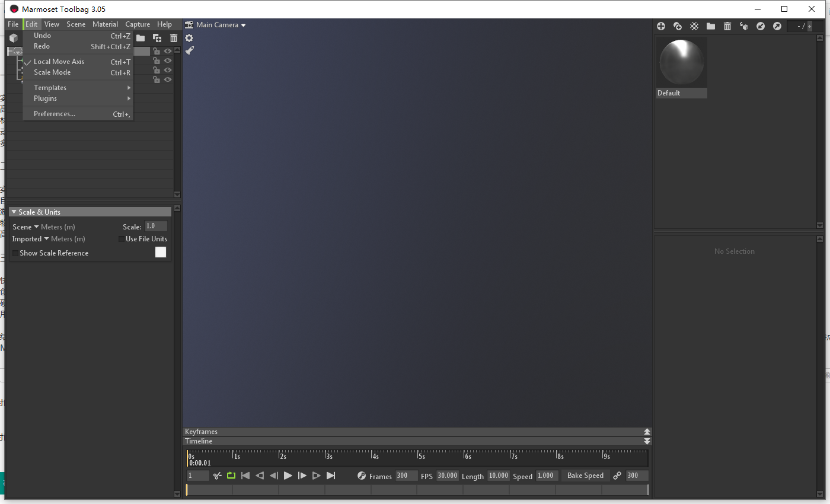Choose Undo from Edit menu
This screenshot has width=830, height=504.
[78, 36]
